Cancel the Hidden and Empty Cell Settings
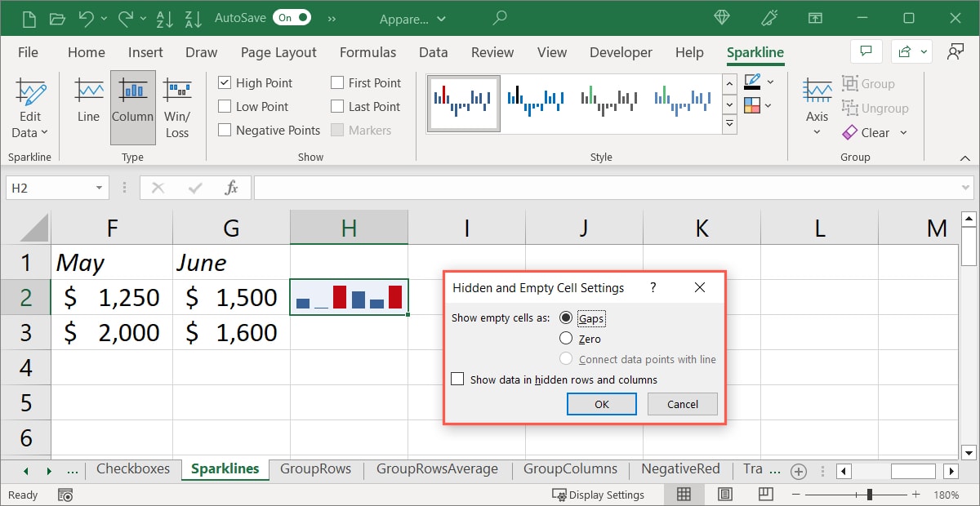This screenshot has width=980, height=506. (682, 403)
